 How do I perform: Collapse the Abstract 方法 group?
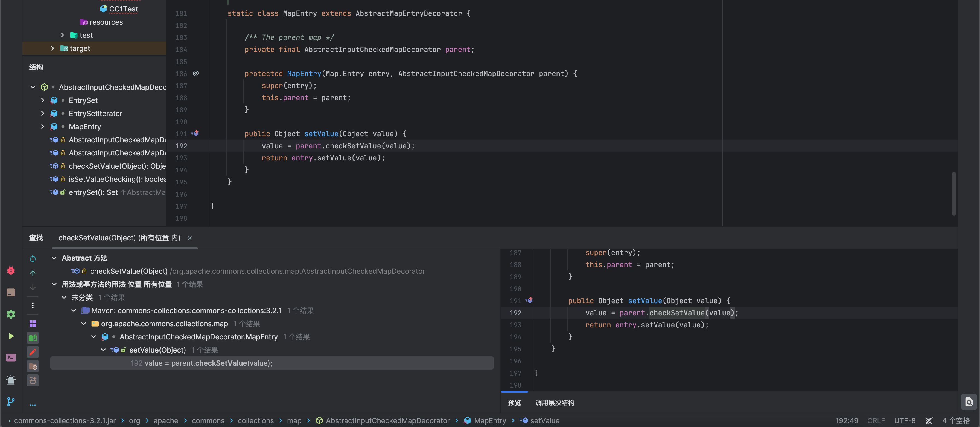pyautogui.click(x=54, y=258)
